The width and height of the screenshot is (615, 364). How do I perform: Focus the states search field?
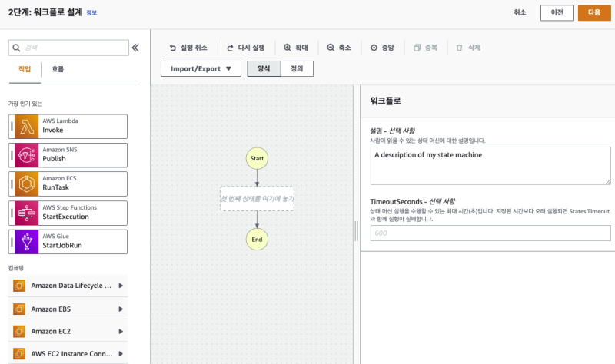[x=68, y=48]
